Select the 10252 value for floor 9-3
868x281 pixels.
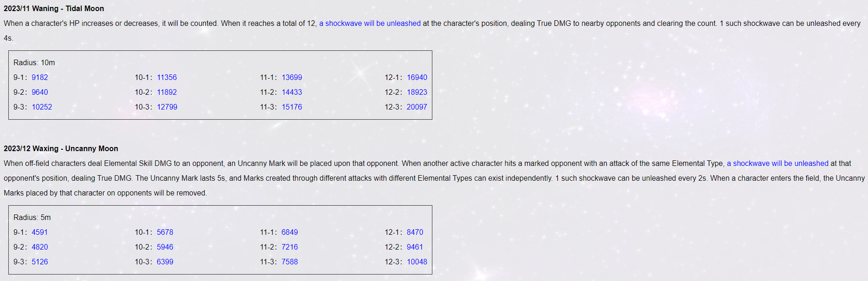point(42,107)
